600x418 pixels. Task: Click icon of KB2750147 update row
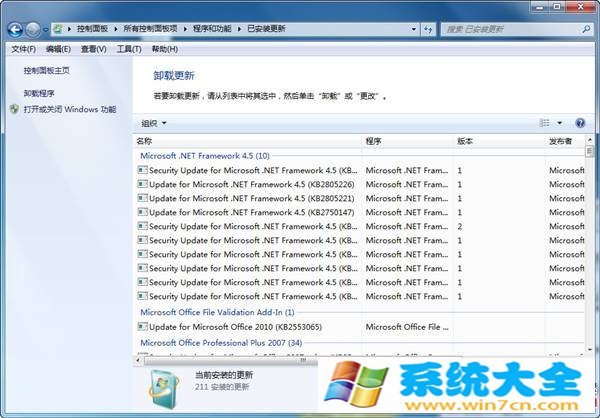click(142, 212)
